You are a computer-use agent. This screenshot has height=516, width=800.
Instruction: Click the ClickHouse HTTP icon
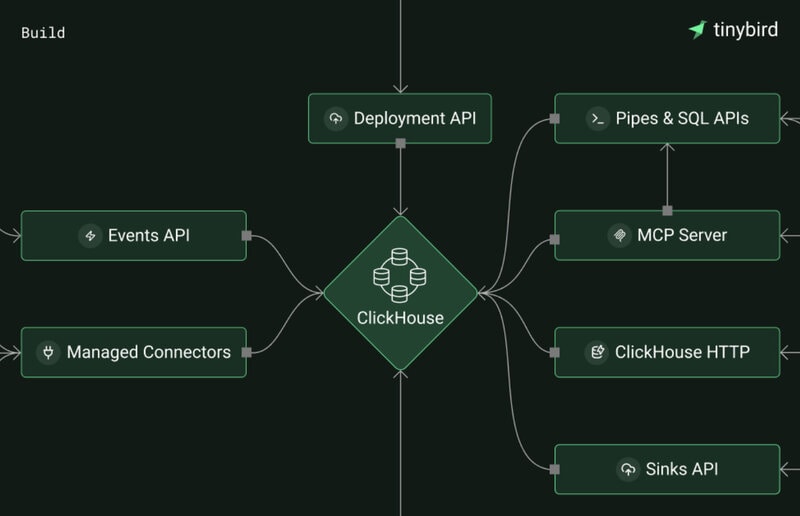point(597,352)
